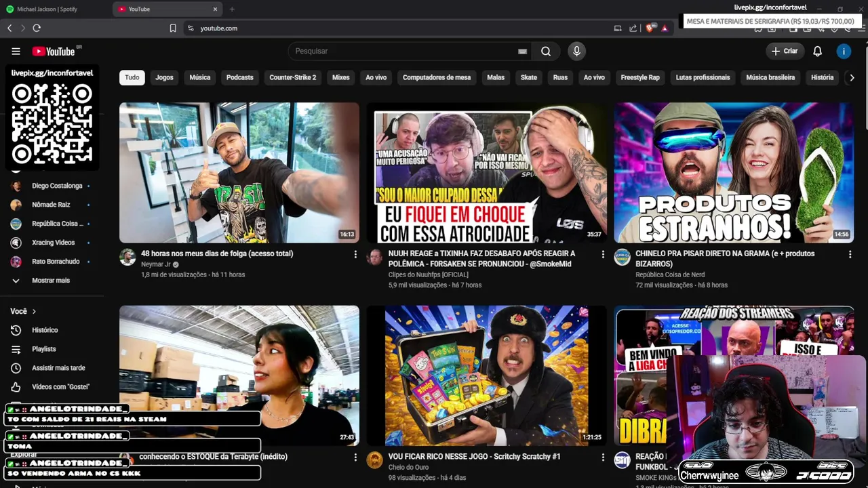Viewport: 868px width, 488px height.
Task: Select the Jogos filter chip
Action: coord(164,77)
